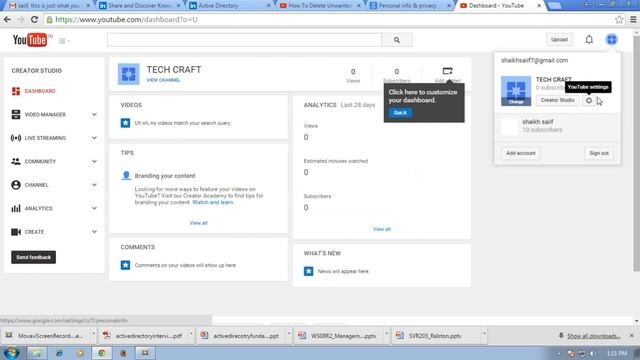
Task: Open the dropdown arrow on the MovaviScreenRecord download
Action: (93, 335)
